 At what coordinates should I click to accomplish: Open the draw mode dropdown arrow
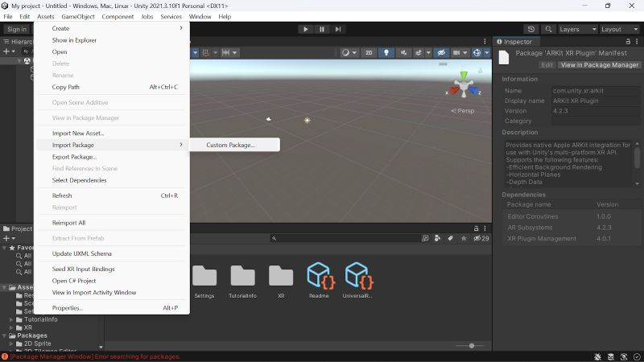tap(354, 52)
